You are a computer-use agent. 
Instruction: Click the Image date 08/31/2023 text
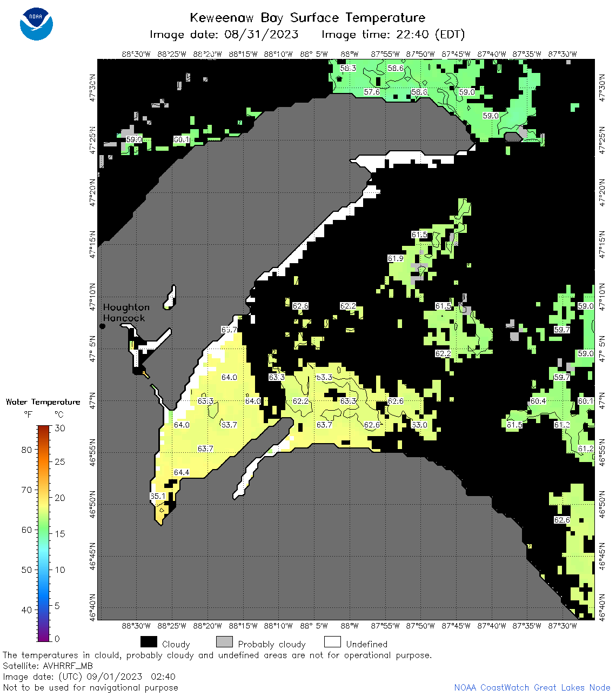click(x=224, y=35)
